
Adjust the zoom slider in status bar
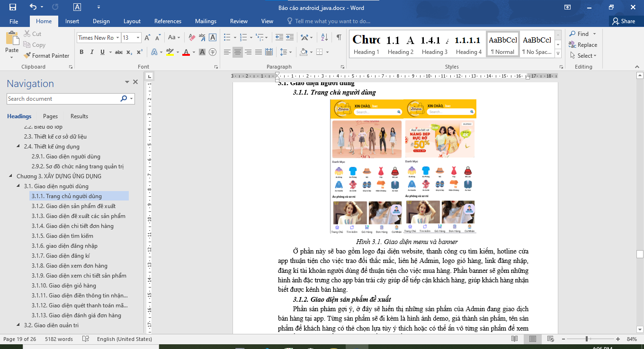pyautogui.click(x=587, y=339)
